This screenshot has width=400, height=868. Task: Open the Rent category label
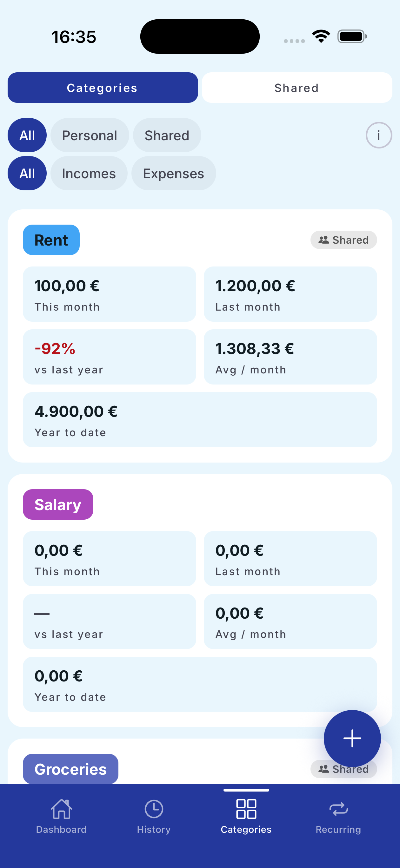pos(51,240)
